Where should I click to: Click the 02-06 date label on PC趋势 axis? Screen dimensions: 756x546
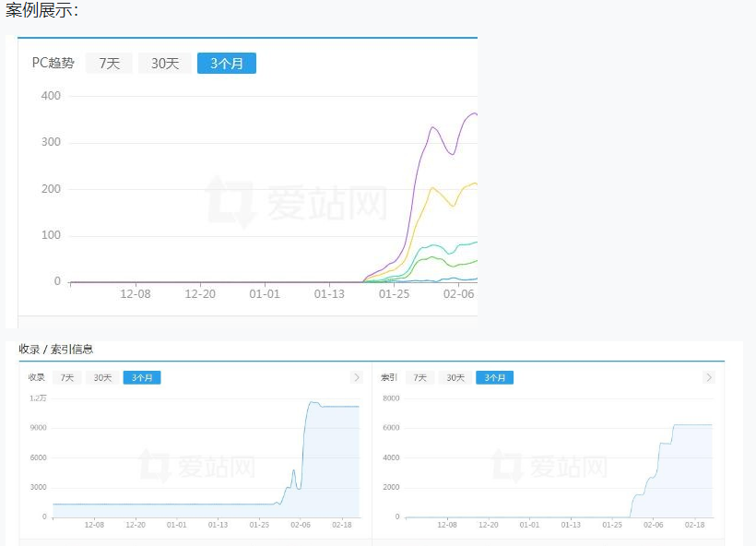pyautogui.click(x=457, y=294)
